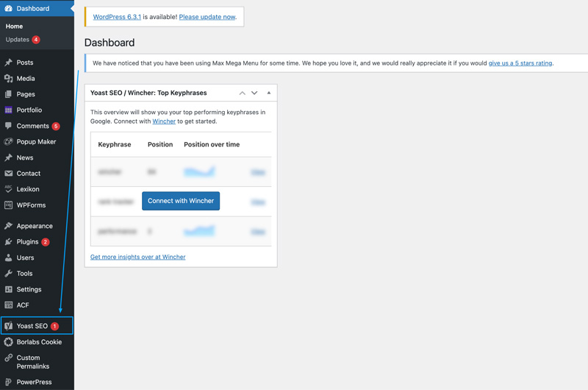The image size is (588, 390).
Task: Open the Updates submenu item
Action: coord(17,40)
